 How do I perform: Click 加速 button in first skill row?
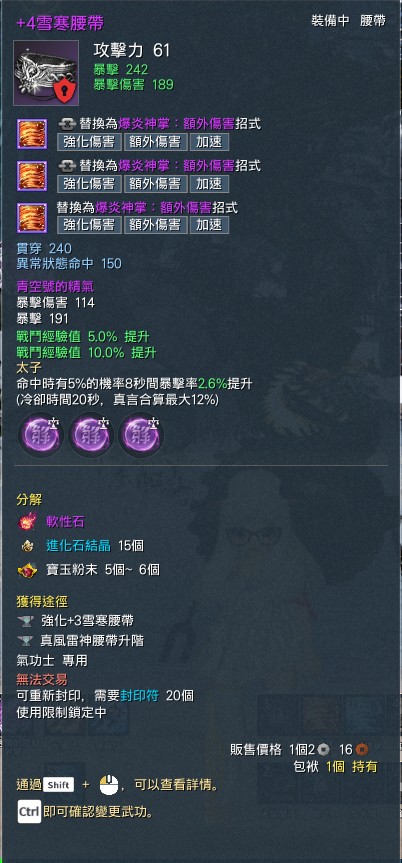click(x=209, y=141)
